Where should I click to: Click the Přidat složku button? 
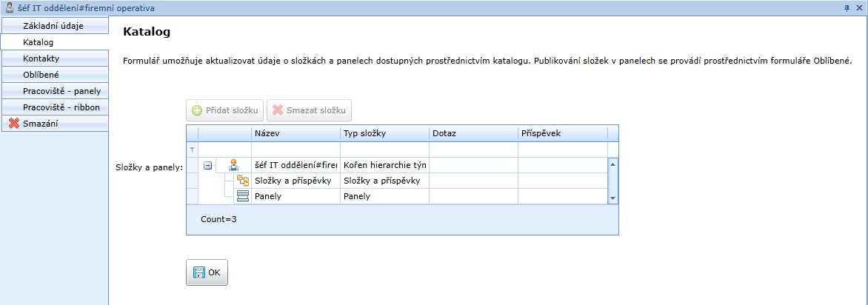click(224, 110)
